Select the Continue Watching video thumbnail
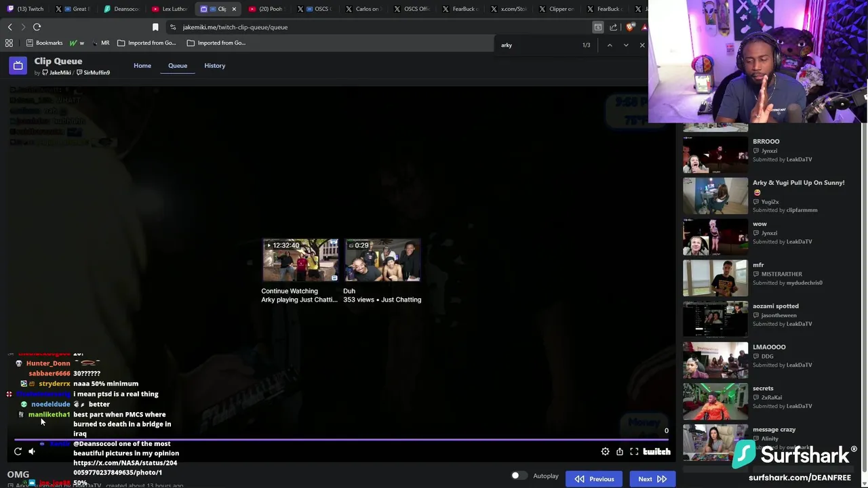 tap(300, 260)
